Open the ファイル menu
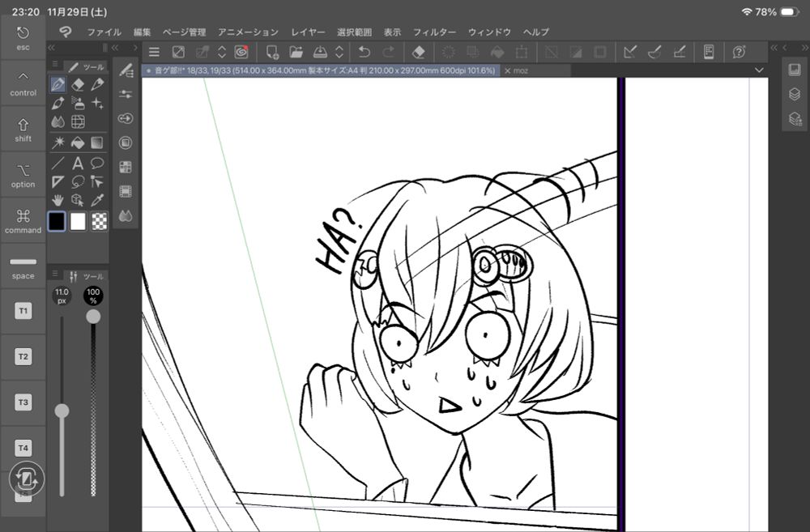The width and height of the screenshot is (810, 532). 104,32
